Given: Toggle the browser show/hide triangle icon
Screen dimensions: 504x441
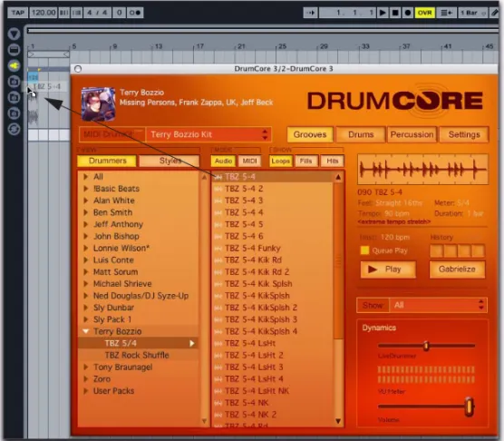Looking at the screenshot, I should tap(14, 34).
